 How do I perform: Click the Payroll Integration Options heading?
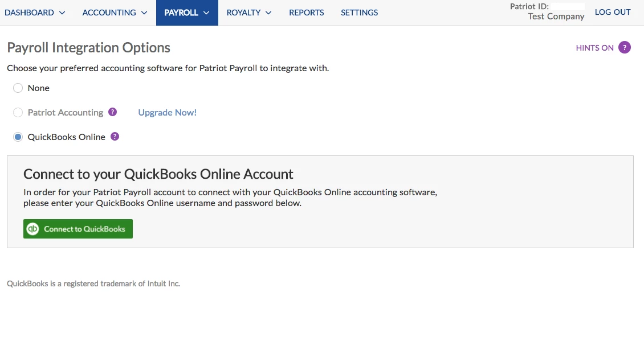pyautogui.click(x=89, y=48)
